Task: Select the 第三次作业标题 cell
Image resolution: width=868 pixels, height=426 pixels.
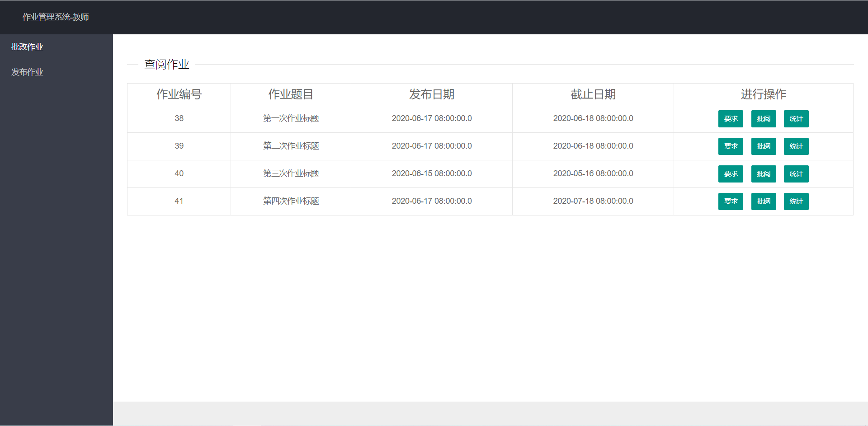Action: click(x=291, y=174)
